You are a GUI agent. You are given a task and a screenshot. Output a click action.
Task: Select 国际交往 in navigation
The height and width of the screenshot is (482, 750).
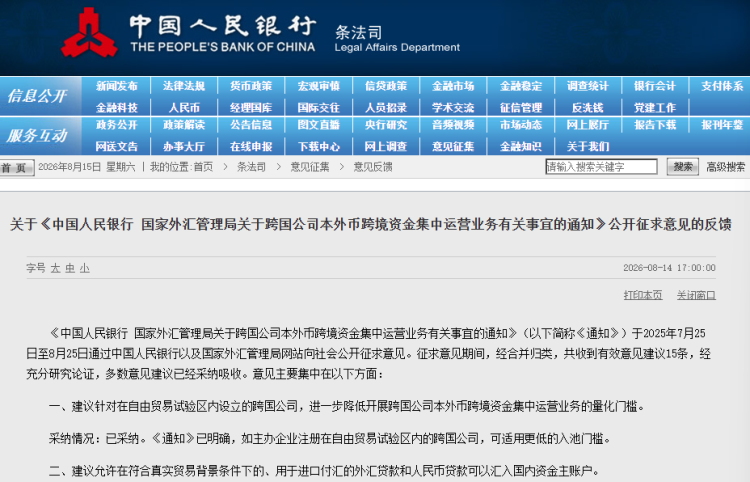pos(319,108)
